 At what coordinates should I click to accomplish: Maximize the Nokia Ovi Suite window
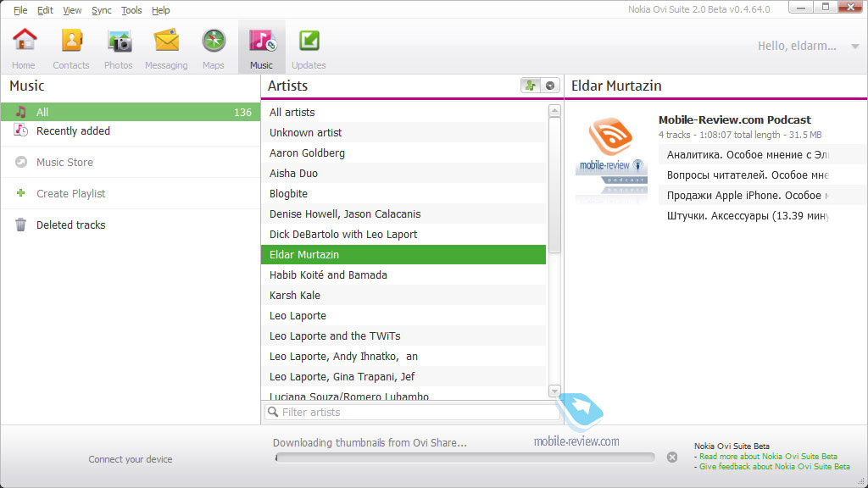coord(825,7)
